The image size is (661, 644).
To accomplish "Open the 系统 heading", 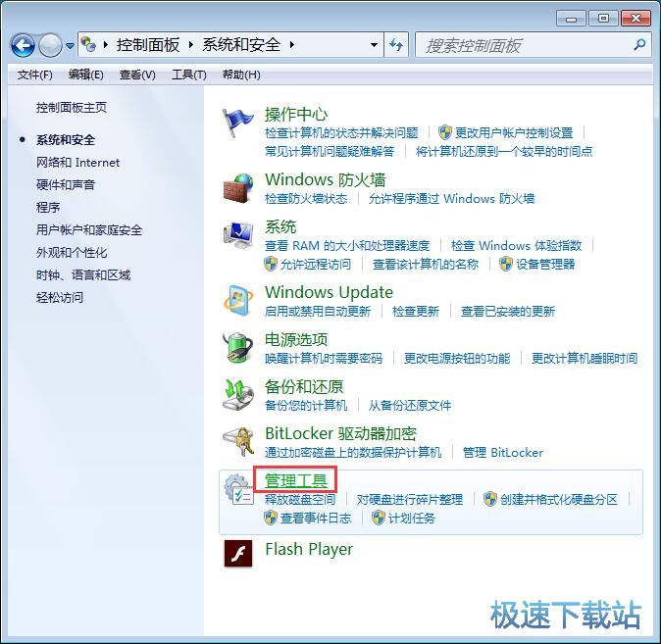I will [x=280, y=226].
